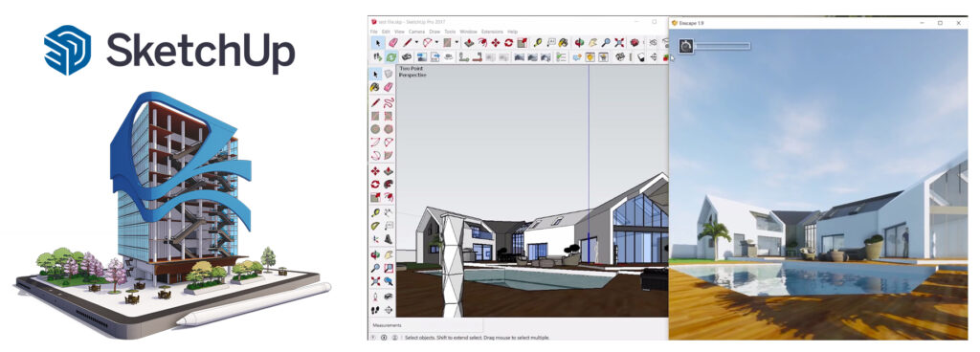Toggle Enscape live updates green arrows icon
980x352 pixels.
click(391, 56)
